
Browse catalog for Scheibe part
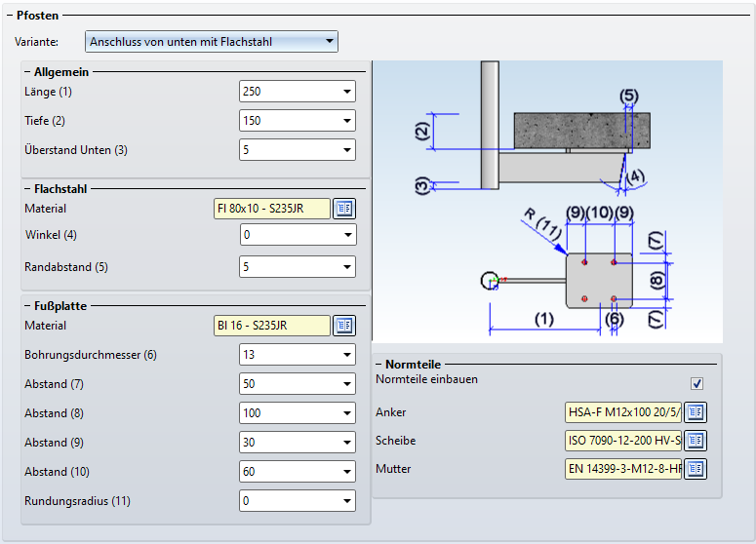pos(696,441)
